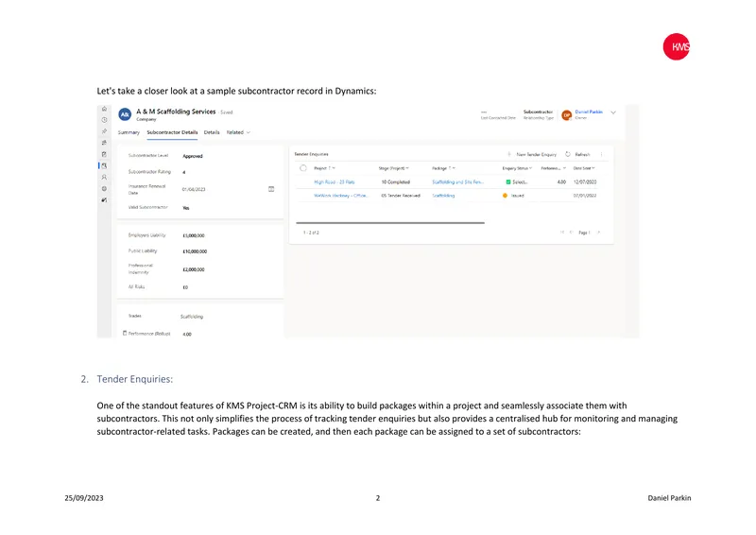This screenshot has width=756, height=535.
Task: Click the horizontal scrollbar under Tender Enquiries grid
Action: tap(390, 223)
